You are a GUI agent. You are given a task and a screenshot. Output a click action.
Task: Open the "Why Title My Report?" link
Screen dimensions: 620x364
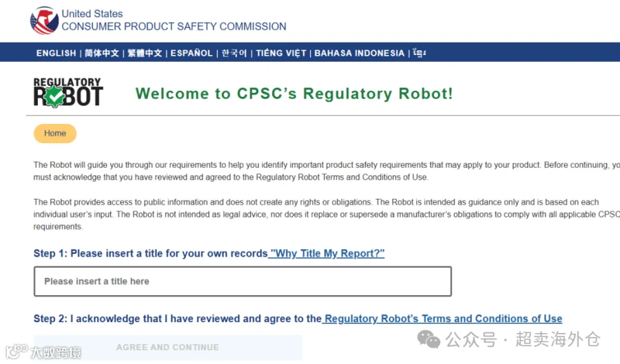pos(327,253)
